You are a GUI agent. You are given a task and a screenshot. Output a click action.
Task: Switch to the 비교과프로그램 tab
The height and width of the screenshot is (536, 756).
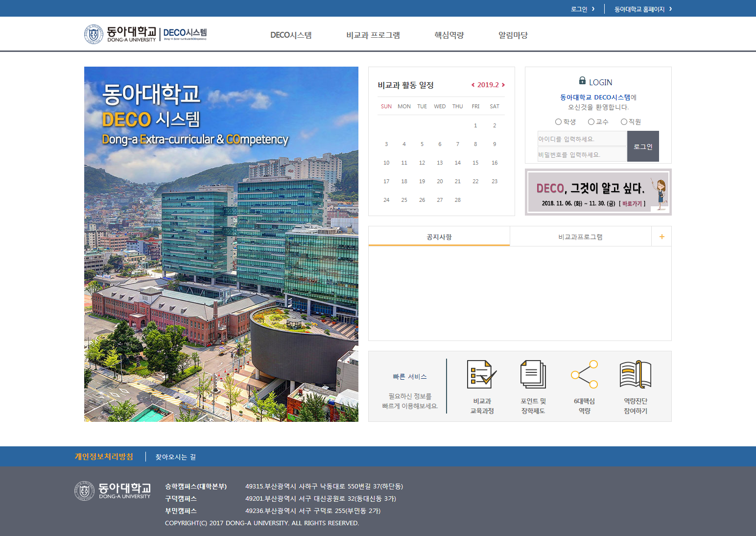(x=580, y=237)
